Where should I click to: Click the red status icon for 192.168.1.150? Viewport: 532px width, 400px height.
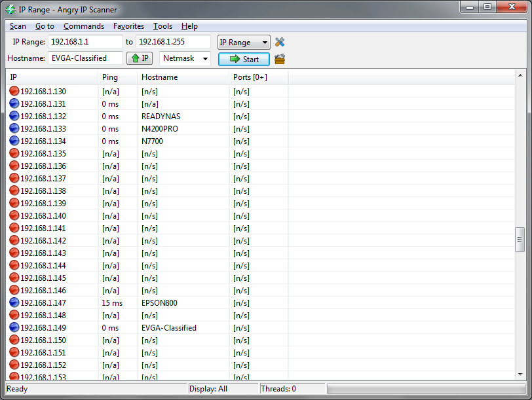coord(14,340)
